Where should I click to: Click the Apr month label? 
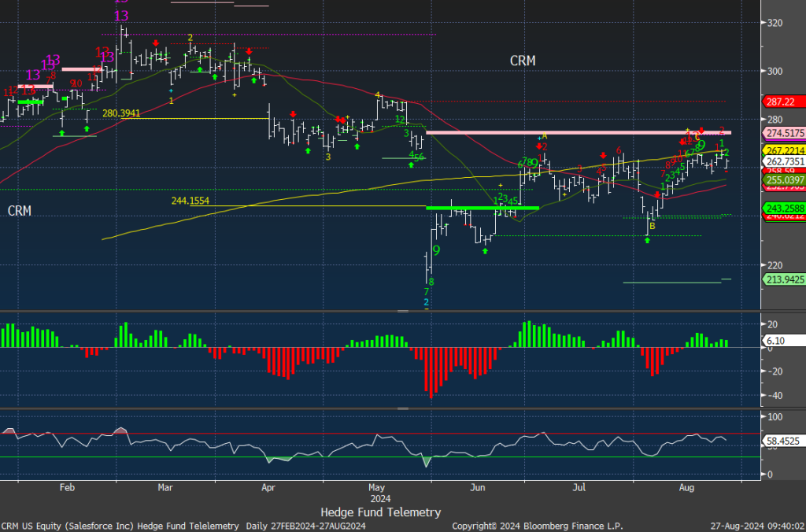268,487
